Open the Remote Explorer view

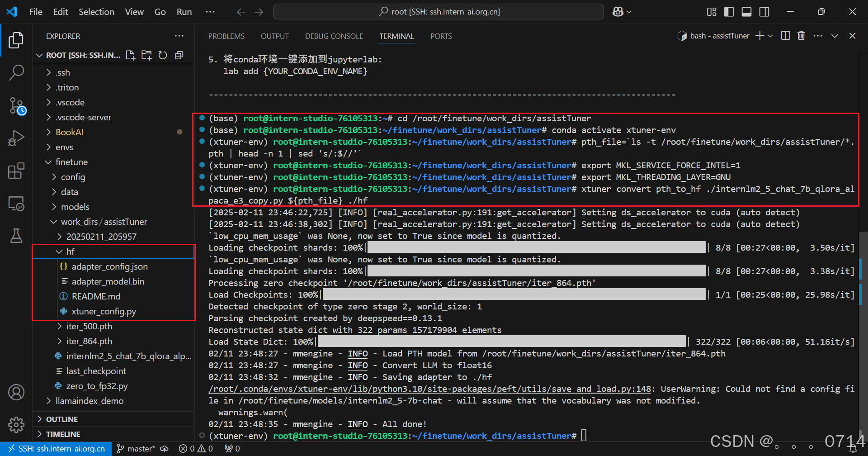pyautogui.click(x=16, y=204)
